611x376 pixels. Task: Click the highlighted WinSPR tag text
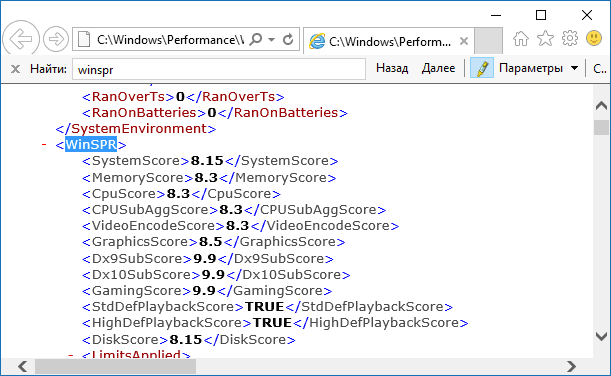[x=91, y=145]
